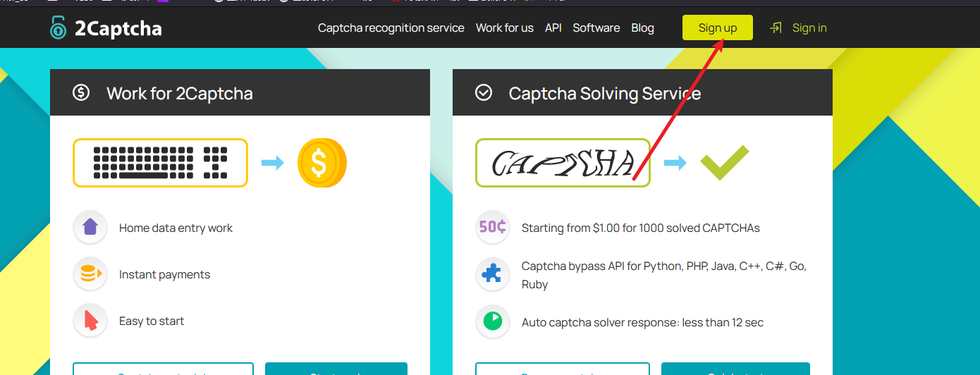Click the 2Captcha brand name text
Screen dimensions: 980x375
click(118, 28)
